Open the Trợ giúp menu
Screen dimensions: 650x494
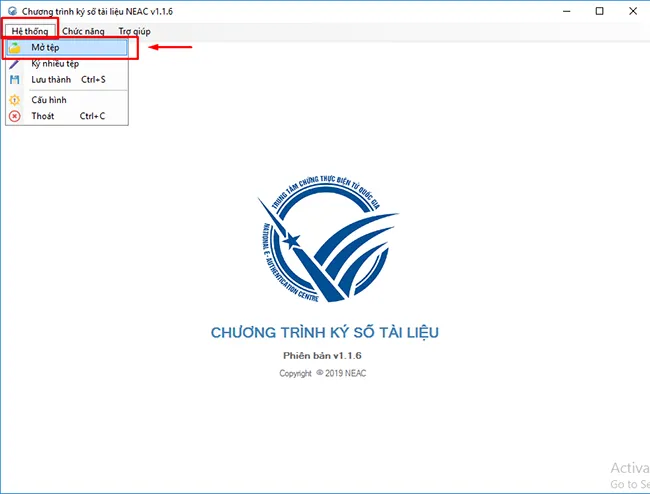point(135,31)
